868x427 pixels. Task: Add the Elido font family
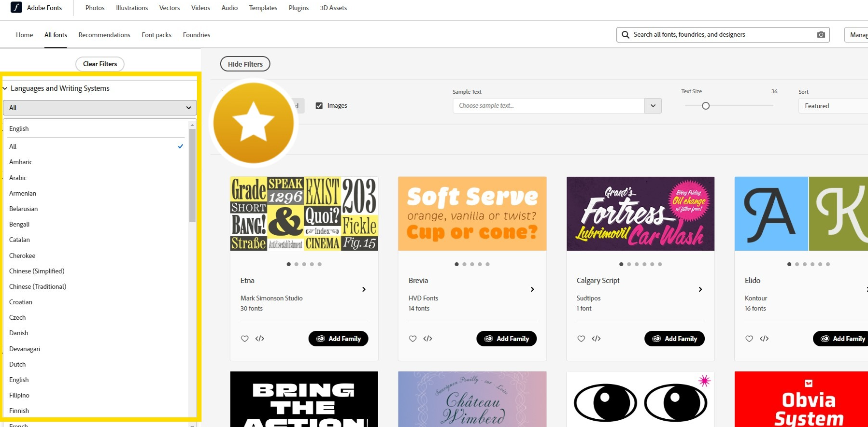(841, 339)
